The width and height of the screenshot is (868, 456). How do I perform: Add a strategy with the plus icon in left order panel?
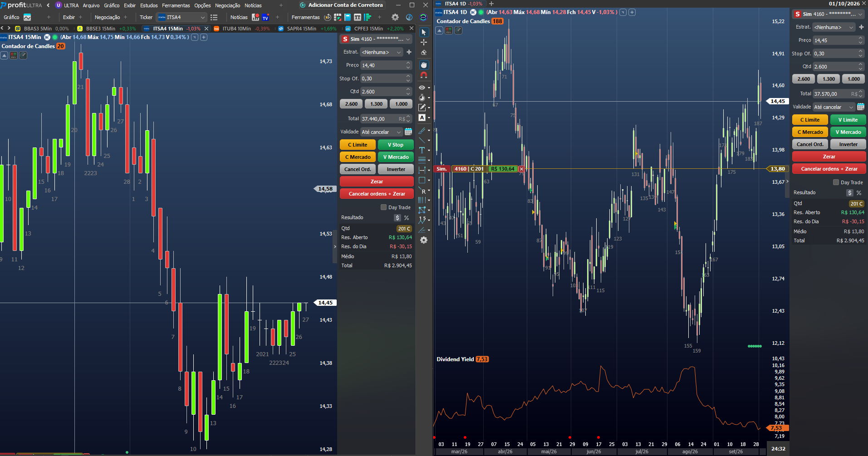click(409, 52)
